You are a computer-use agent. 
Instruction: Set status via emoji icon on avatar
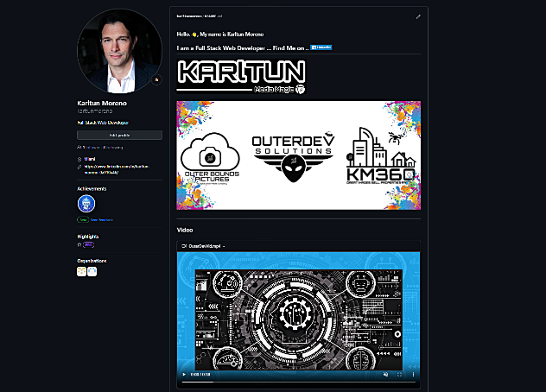(156, 79)
